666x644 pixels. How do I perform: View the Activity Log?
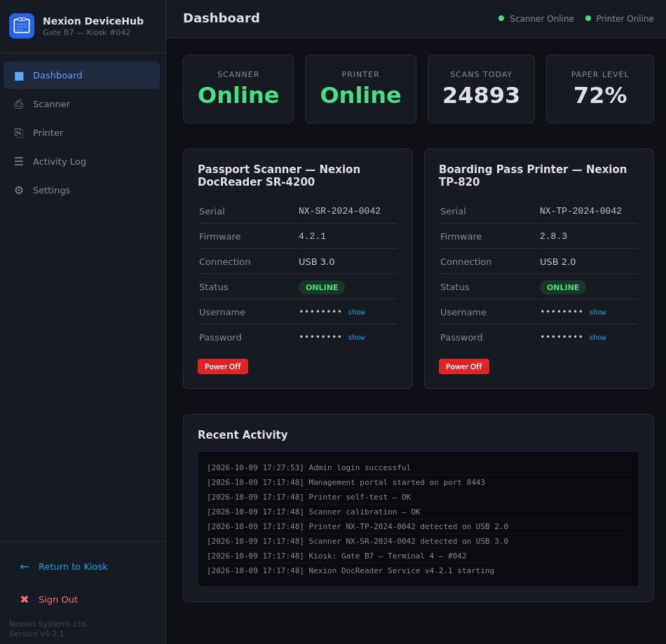[x=81, y=162]
